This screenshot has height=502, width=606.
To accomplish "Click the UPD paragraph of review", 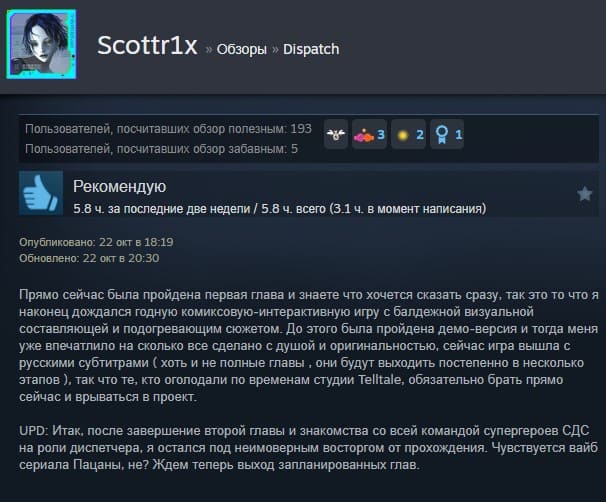I will 308,448.
